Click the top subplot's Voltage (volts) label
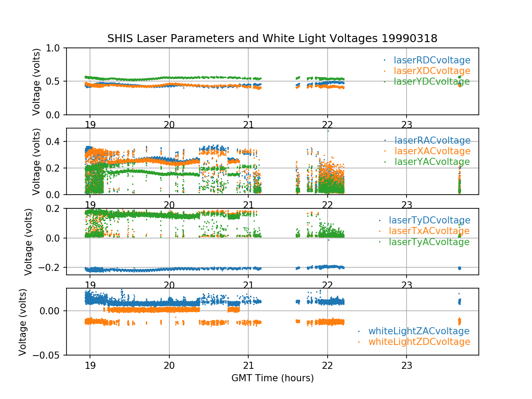The image size is (532, 399). click(x=36, y=82)
